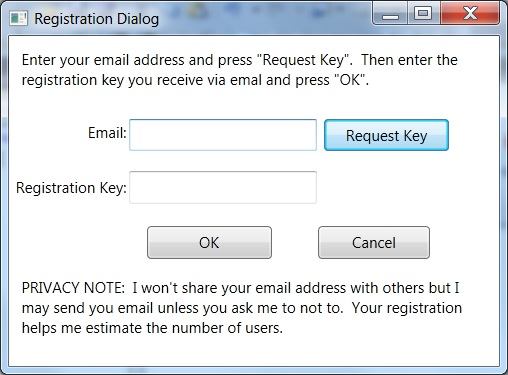The width and height of the screenshot is (508, 375).
Task: Dismiss the dialog with the Cancel button
Action: [x=374, y=243]
